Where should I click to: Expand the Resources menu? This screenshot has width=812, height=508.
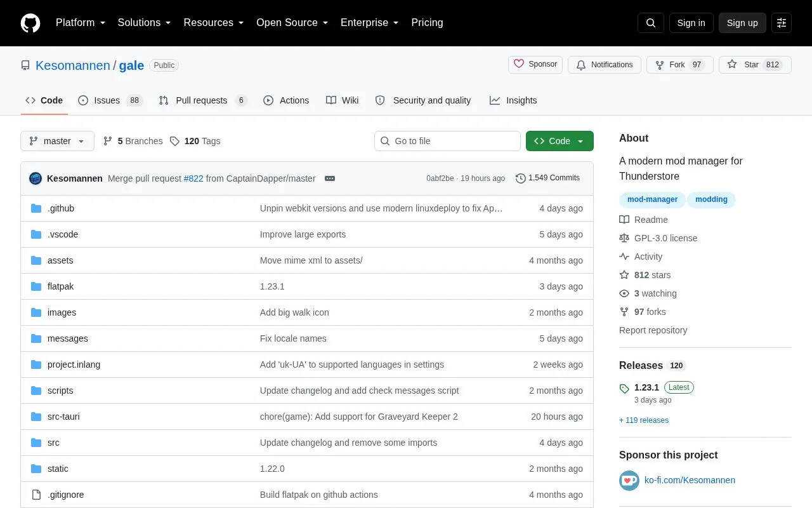(x=214, y=23)
